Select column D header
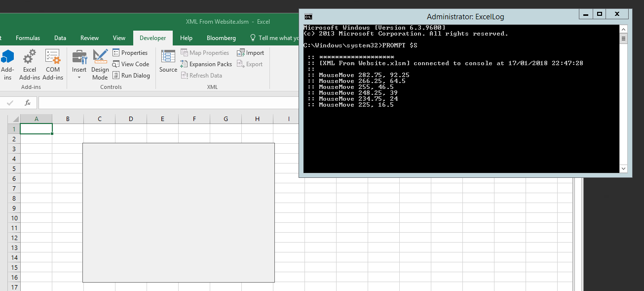 [x=131, y=119]
